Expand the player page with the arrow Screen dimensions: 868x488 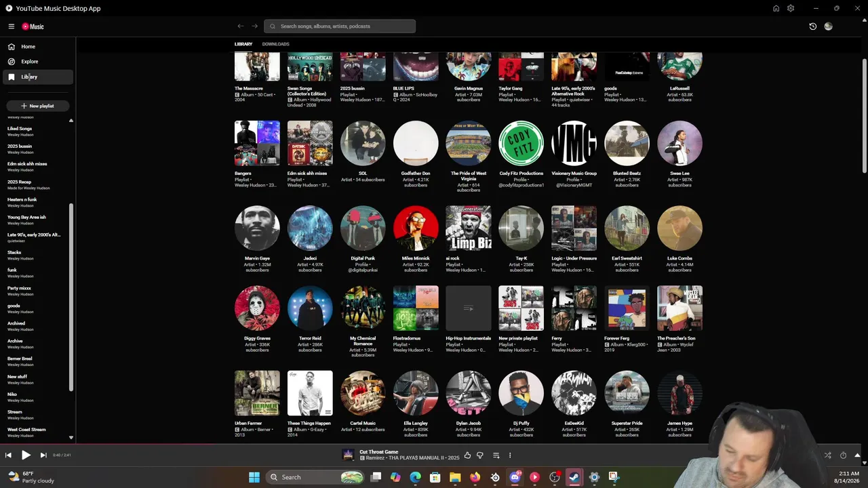click(857, 455)
